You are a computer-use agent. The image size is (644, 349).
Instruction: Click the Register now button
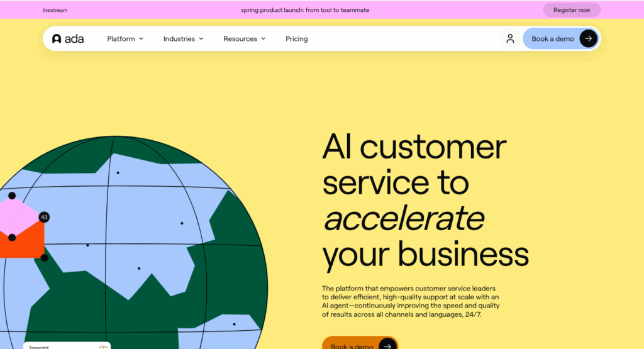(x=572, y=10)
